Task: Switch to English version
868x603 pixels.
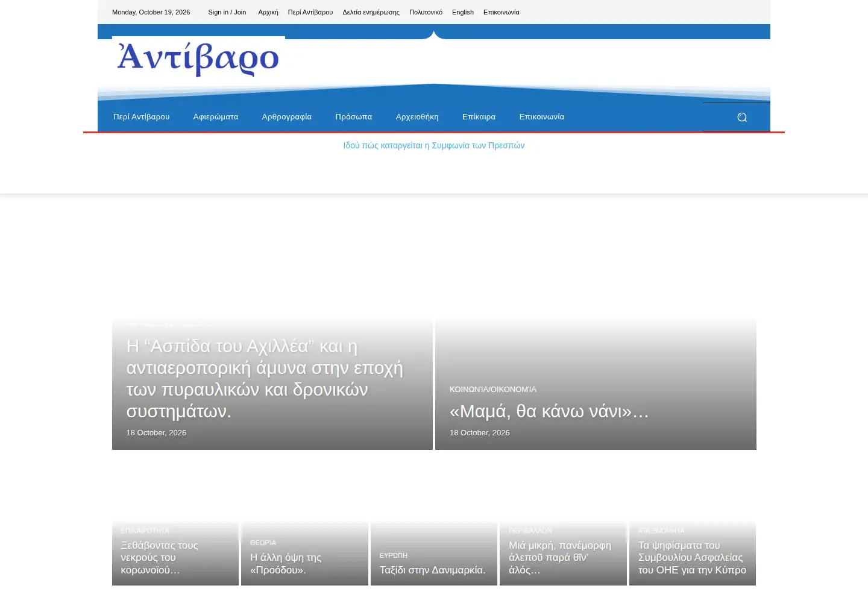Action: point(463,12)
